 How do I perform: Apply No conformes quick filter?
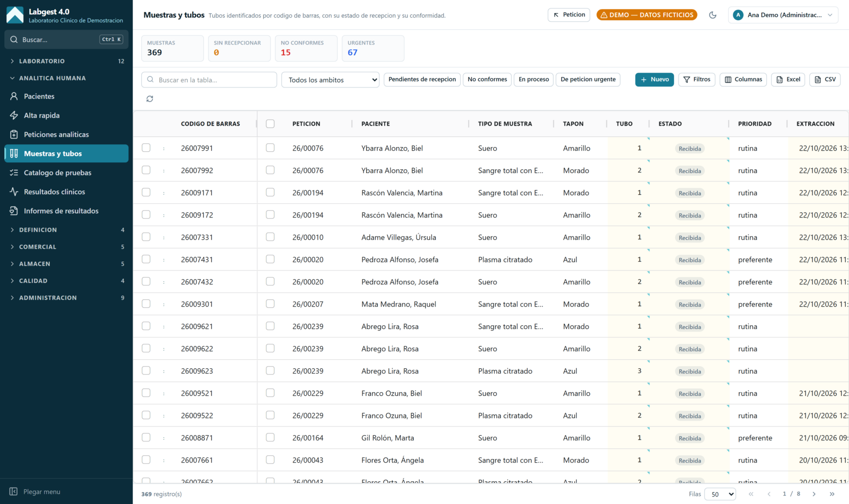coord(487,80)
